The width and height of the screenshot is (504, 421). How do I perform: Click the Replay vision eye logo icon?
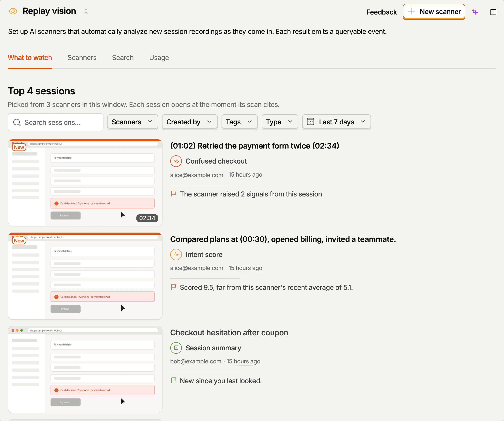(13, 11)
